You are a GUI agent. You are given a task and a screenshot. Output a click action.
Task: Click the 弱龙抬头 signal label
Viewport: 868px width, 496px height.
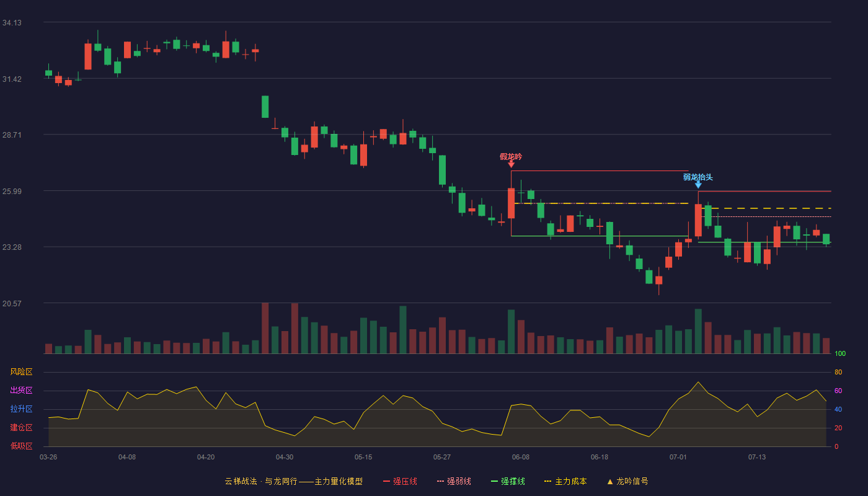click(x=698, y=177)
